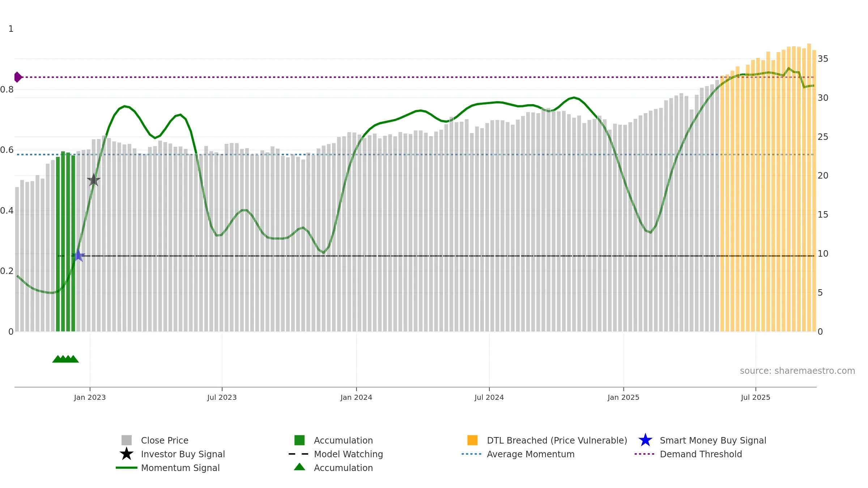This screenshot has height=488, width=868.
Task: Click the right axis value 30
Action: tap(823, 98)
